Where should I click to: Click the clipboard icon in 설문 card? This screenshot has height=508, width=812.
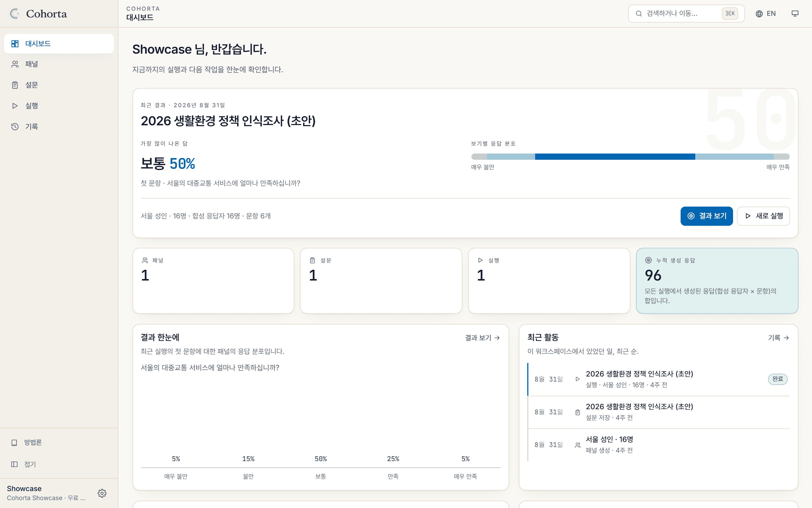click(312, 260)
